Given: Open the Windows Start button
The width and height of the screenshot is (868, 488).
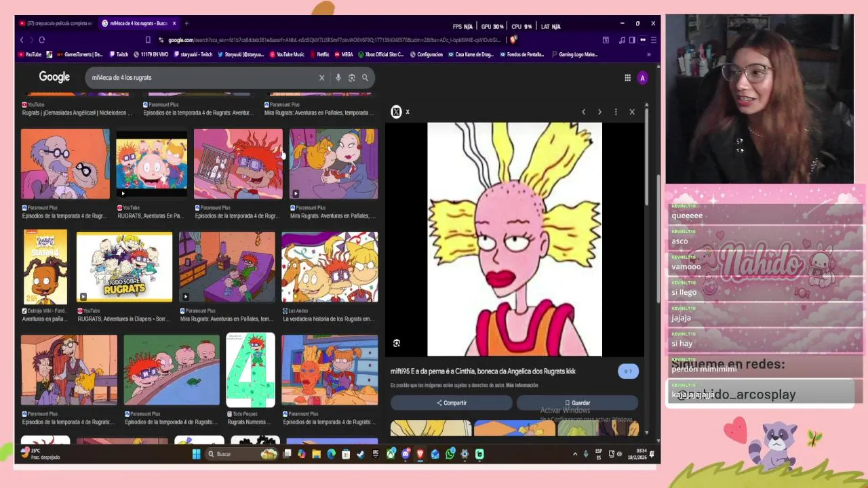Looking at the screenshot, I should [x=197, y=454].
